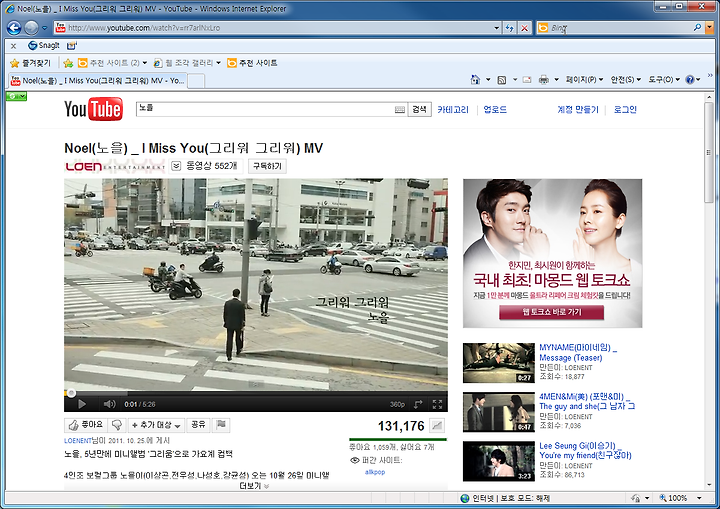Image resolution: width=720 pixels, height=509 pixels.
Task: Show video statistics chart icon
Action: [437, 426]
